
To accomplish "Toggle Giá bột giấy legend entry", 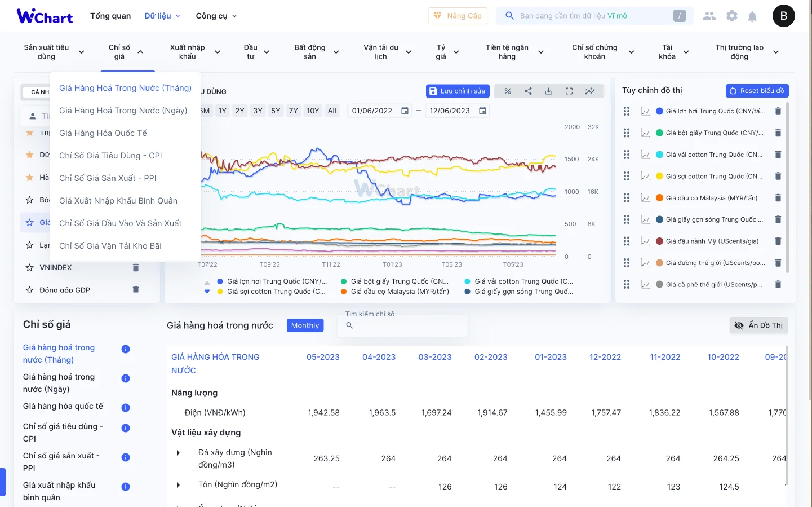I will (395, 281).
